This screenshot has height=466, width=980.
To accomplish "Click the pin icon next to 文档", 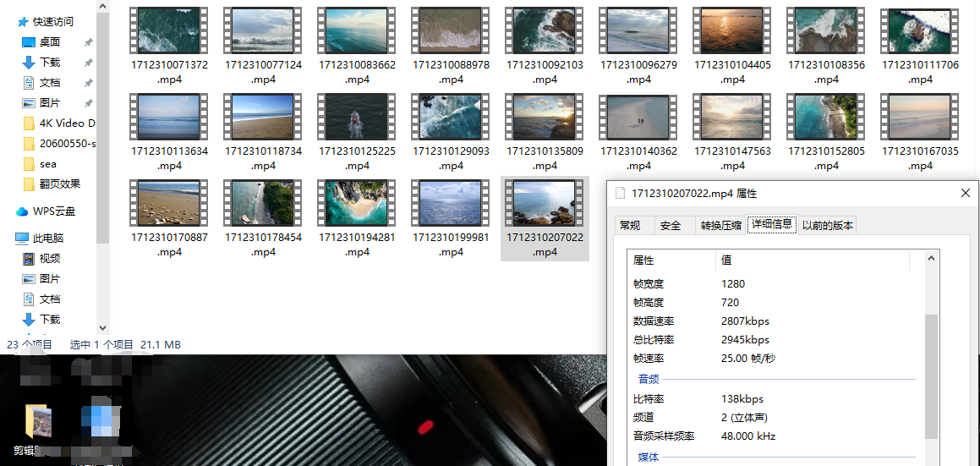I will (89, 83).
